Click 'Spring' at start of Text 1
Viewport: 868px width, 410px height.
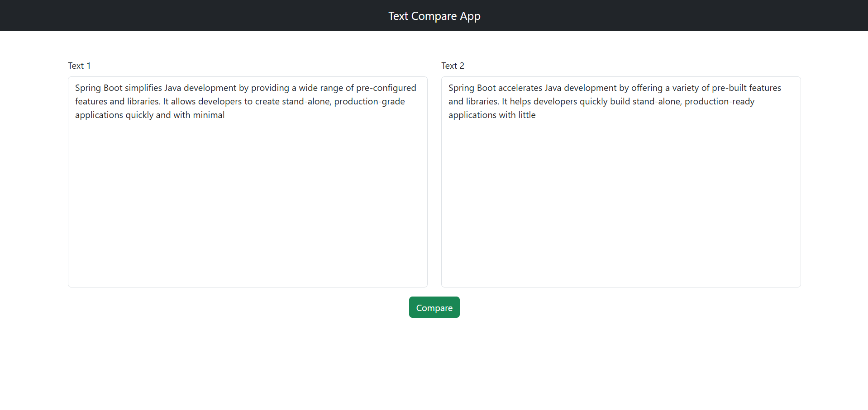[x=88, y=88]
